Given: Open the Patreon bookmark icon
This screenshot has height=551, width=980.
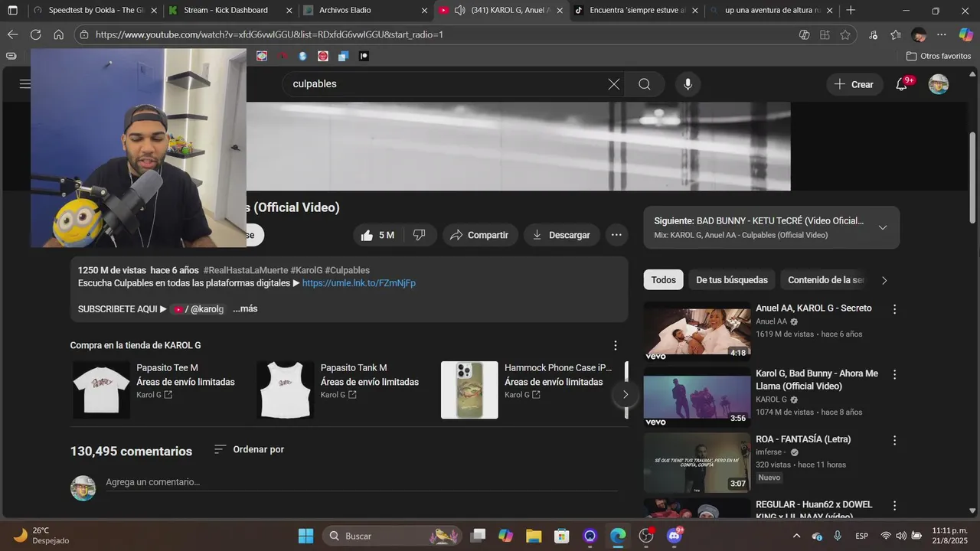Looking at the screenshot, I should tap(363, 56).
